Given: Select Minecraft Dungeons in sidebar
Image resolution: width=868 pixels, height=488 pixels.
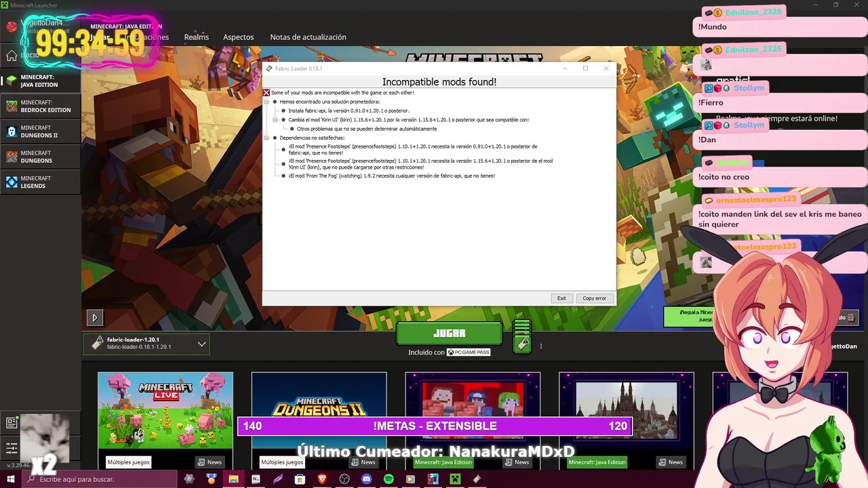Looking at the screenshot, I should [41, 157].
